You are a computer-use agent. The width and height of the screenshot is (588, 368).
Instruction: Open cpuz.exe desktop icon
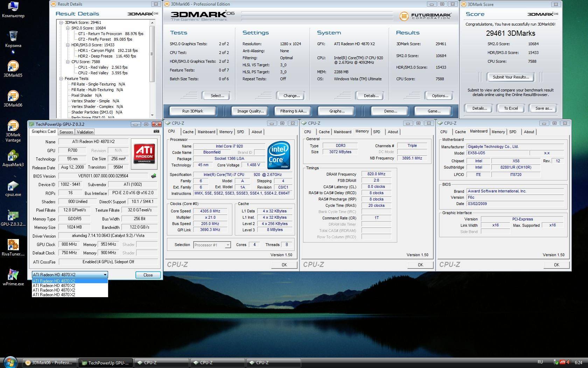pos(13,189)
